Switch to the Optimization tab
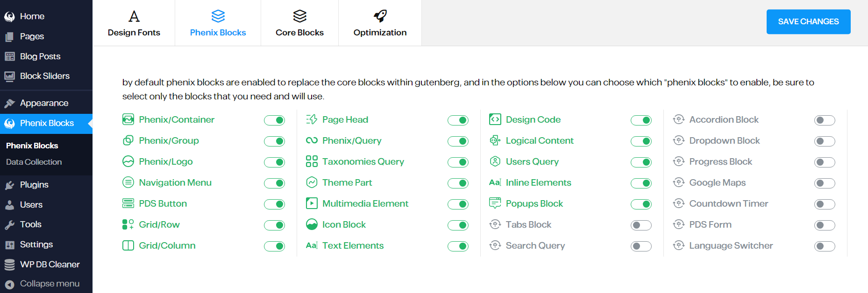This screenshot has height=293, width=868. tap(380, 23)
